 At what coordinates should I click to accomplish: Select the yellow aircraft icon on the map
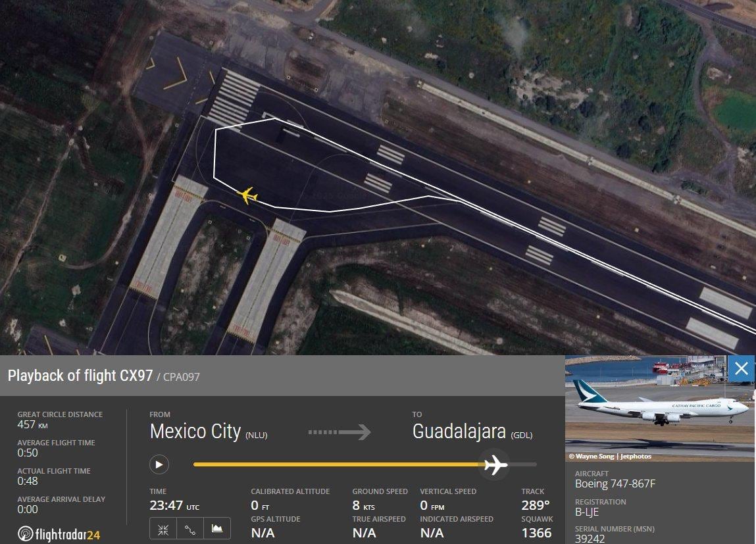[248, 195]
